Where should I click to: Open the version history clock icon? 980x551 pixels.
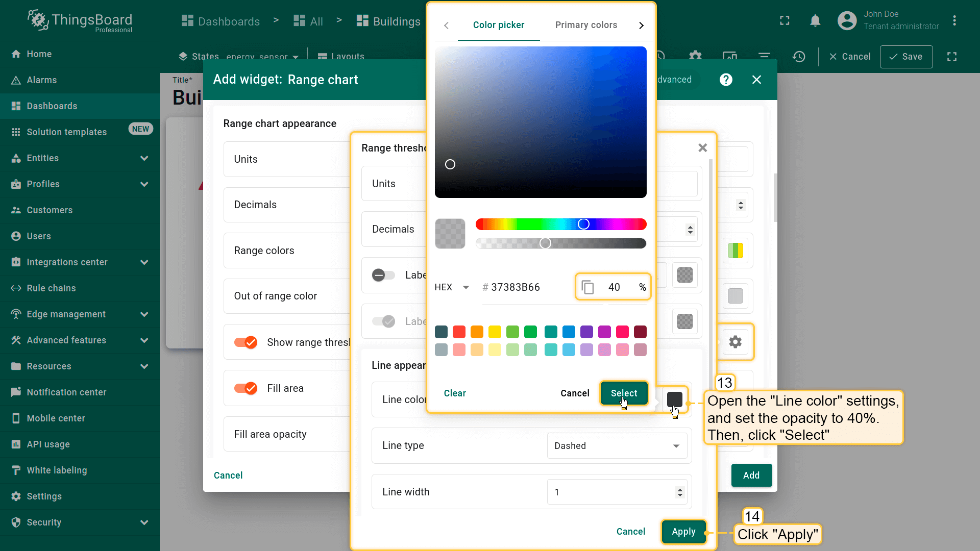tap(799, 57)
